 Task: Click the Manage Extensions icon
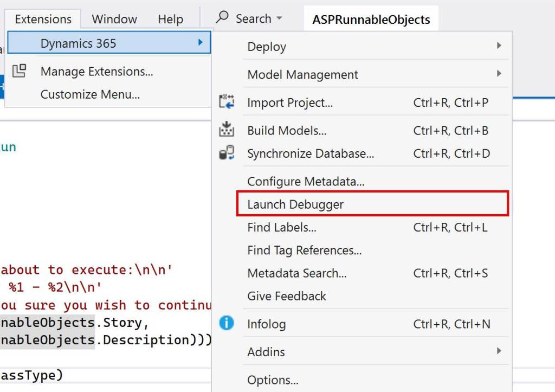[20, 71]
